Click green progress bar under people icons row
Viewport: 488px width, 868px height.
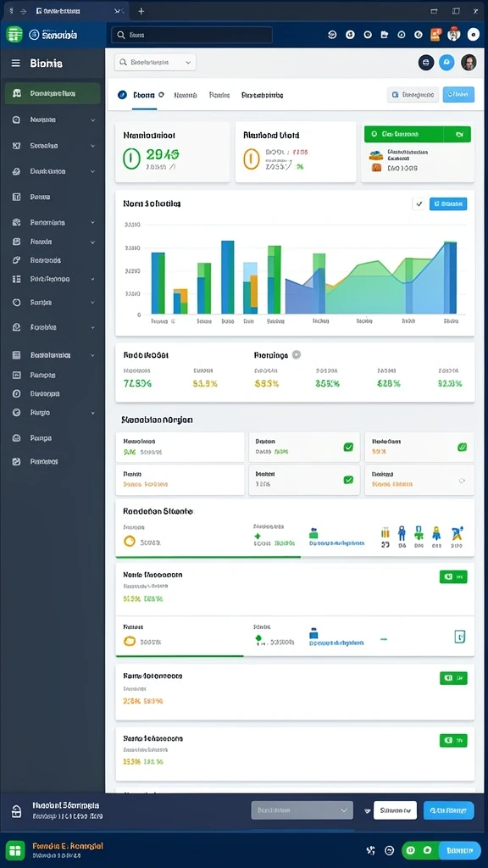[208, 556]
